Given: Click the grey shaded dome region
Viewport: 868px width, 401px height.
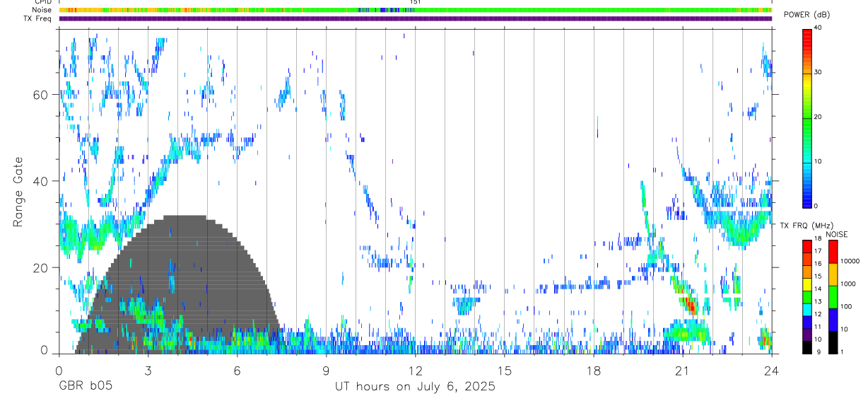Looking at the screenshot, I should [x=180, y=283].
